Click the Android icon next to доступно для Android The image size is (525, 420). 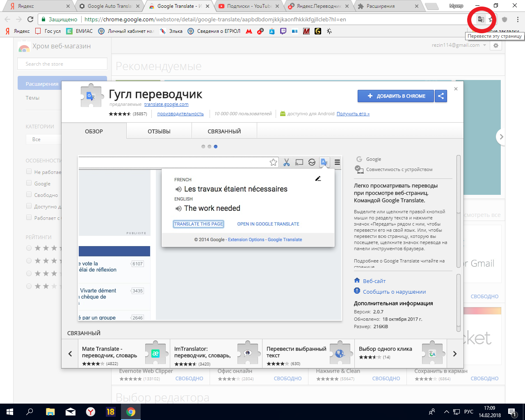point(283,114)
